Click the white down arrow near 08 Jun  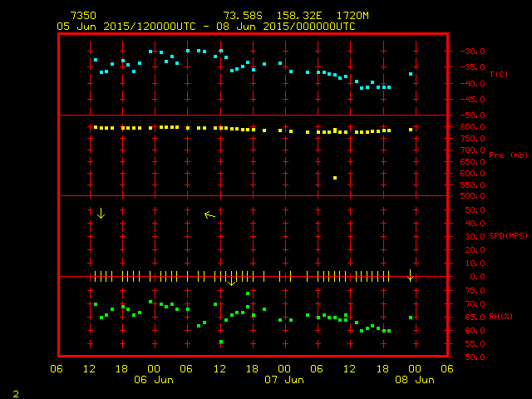[x=410, y=275]
